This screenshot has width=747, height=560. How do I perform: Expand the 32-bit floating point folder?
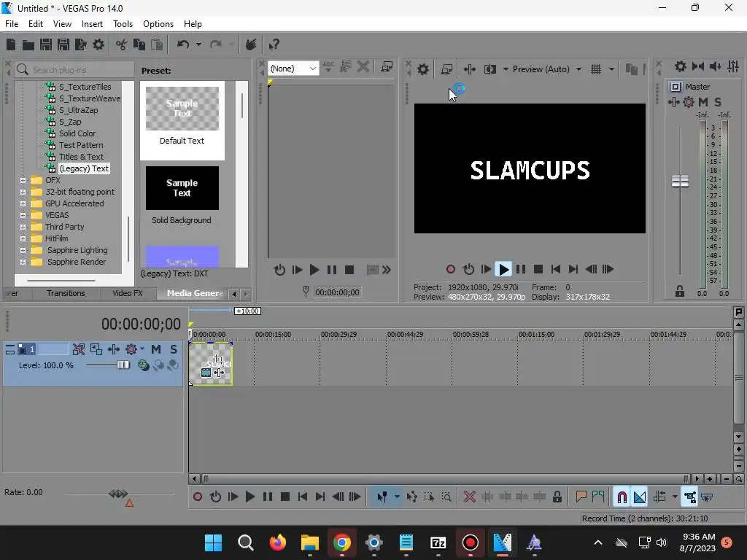(x=23, y=192)
